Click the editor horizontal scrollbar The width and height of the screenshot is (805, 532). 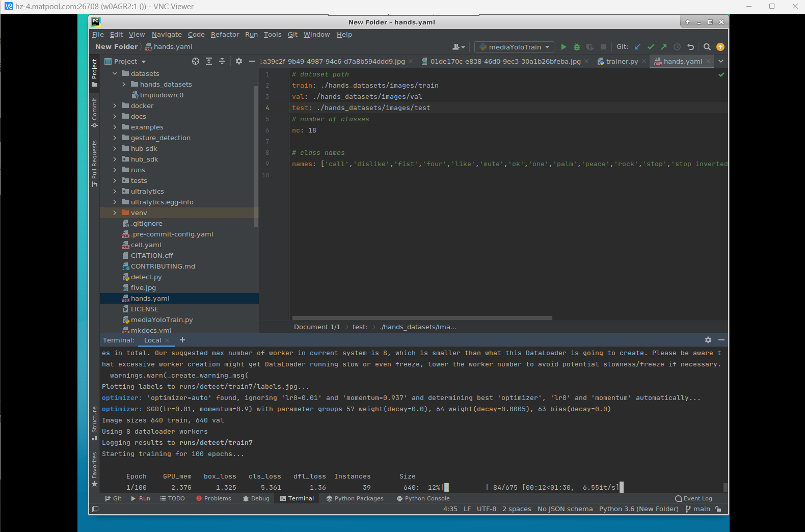tap(421, 318)
